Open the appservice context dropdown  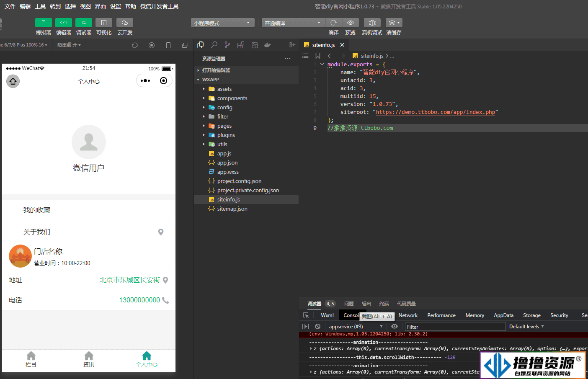(355, 327)
